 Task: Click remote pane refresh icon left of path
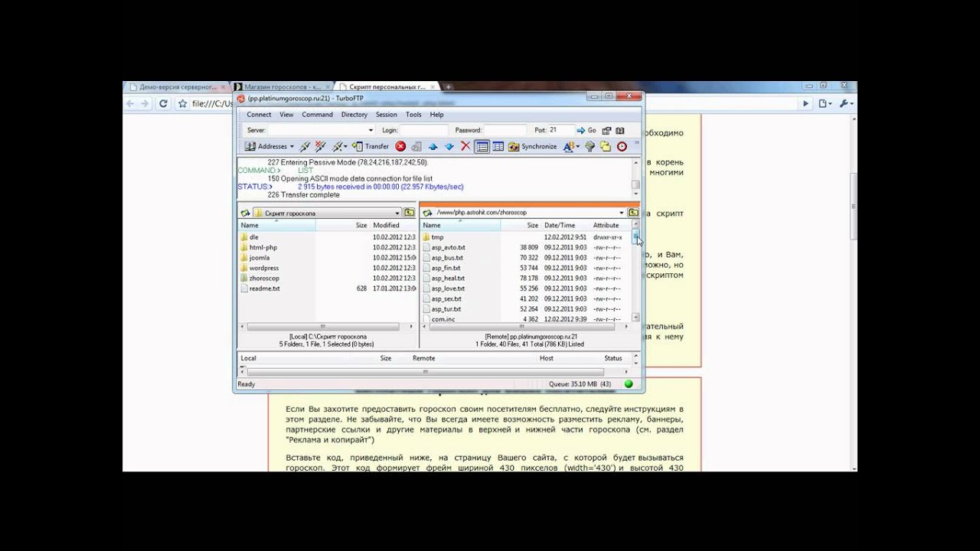427,213
